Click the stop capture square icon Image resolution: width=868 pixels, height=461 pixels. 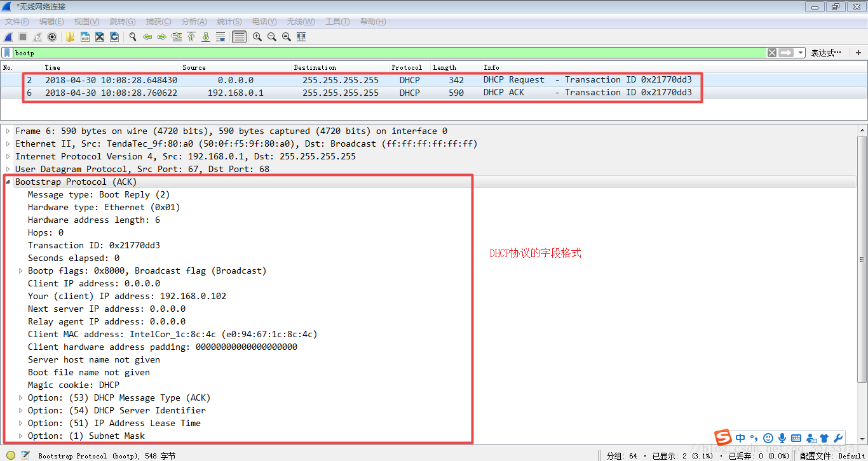coord(23,37)
